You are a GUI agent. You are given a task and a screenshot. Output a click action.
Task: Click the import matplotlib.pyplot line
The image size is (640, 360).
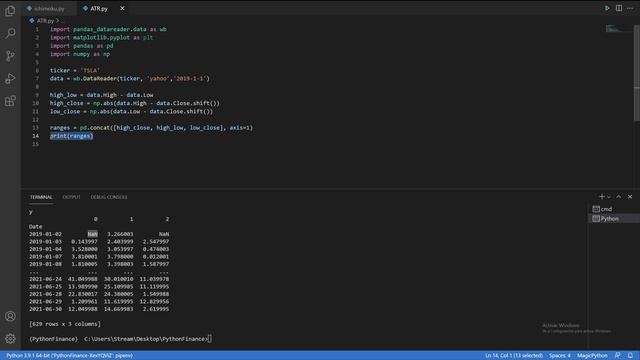click(101, 38)
